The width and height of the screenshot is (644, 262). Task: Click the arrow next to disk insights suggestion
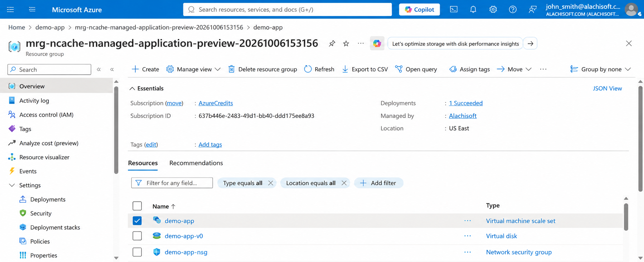[530, 44]
